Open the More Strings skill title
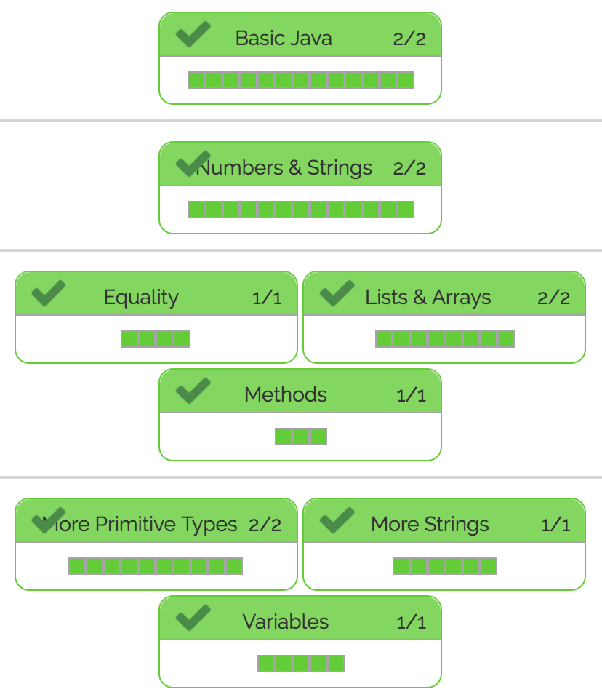The height and width of the screenshot is (700, 602). pyautogui.click(x=430, y=524)
